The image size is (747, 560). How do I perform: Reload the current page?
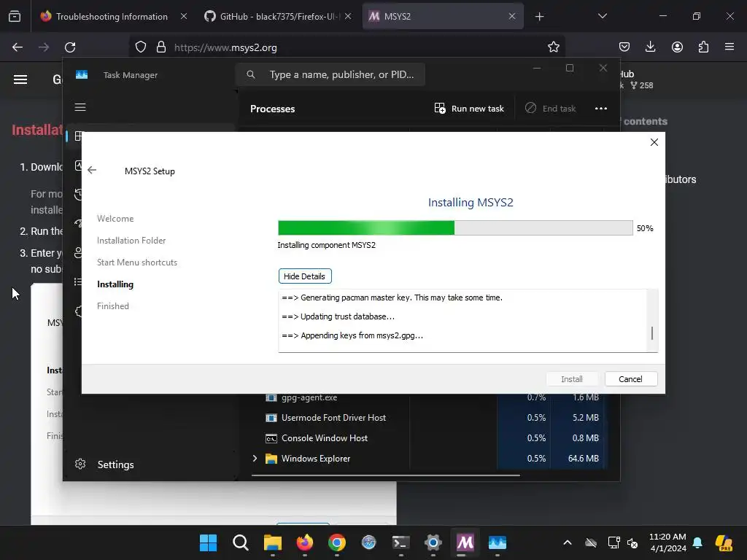(x=70, y=47)
